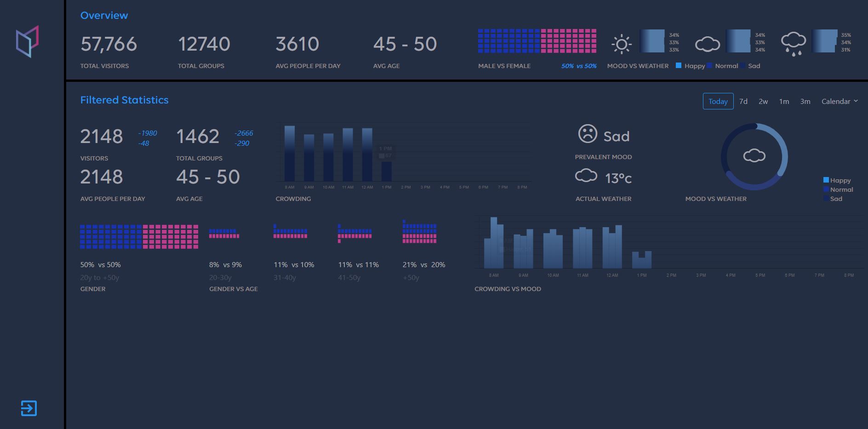Click the Overview heading

(x=104, y=15)
